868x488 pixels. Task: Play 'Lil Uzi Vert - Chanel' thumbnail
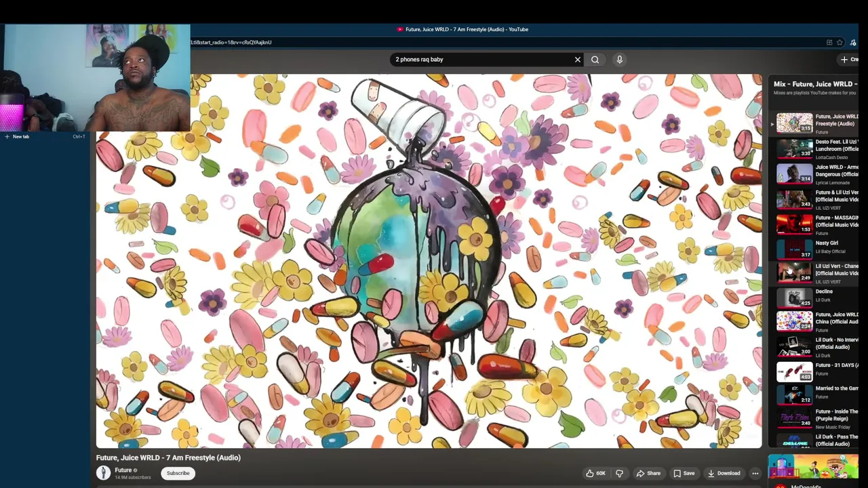[x=794, y=272]
